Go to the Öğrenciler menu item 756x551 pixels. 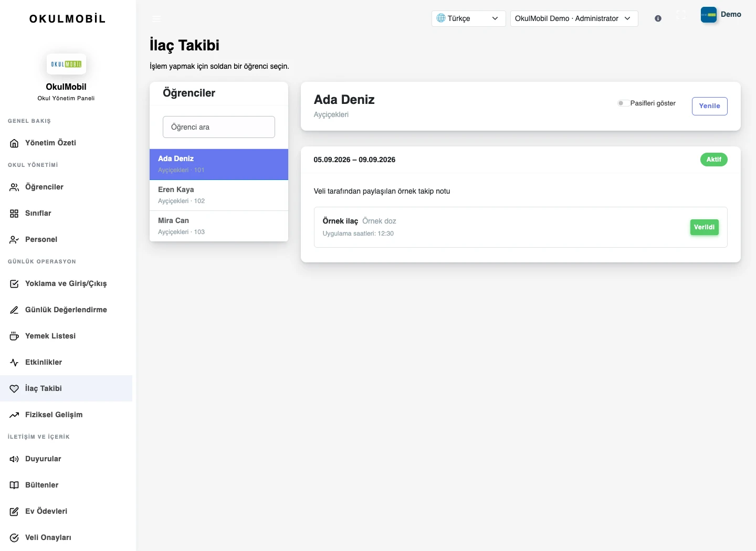pyautogui.click(x=66, y=187)
